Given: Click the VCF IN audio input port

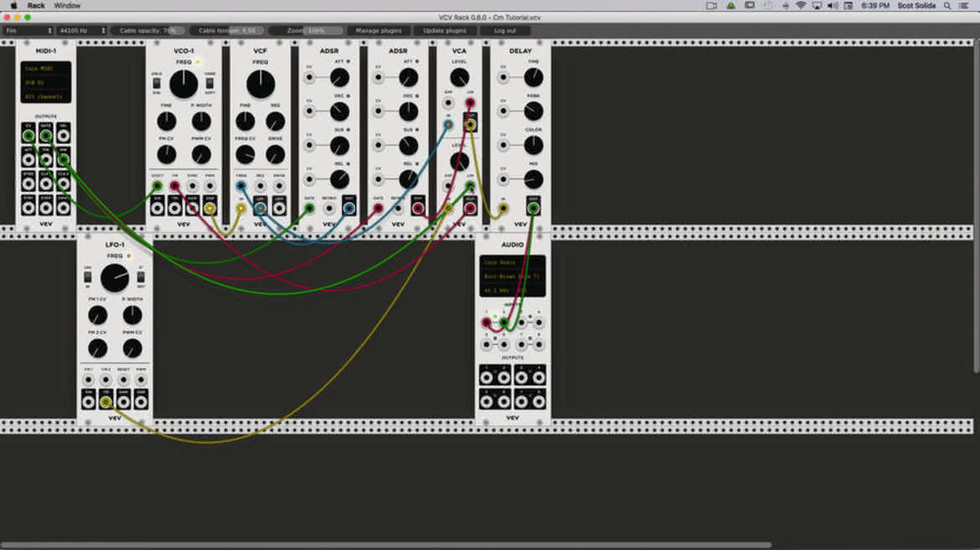Looking at the screenshot, I should 241,208.
